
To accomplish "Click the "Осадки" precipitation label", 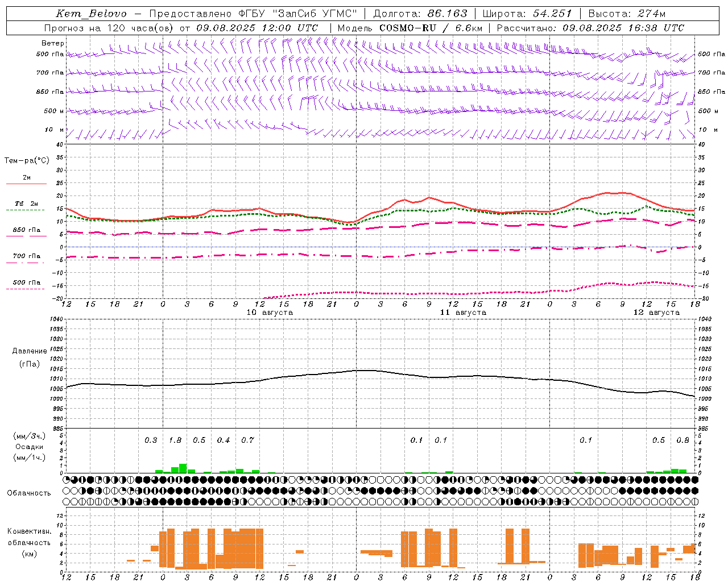I will point(29,447).
